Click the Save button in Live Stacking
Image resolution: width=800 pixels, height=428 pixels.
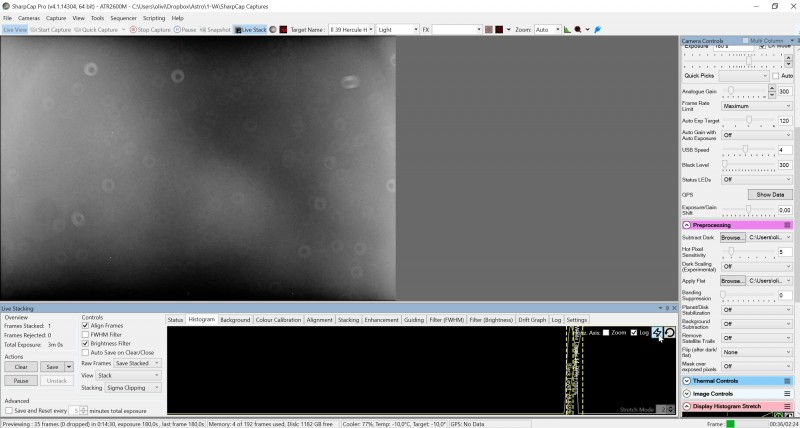[52, 367]
